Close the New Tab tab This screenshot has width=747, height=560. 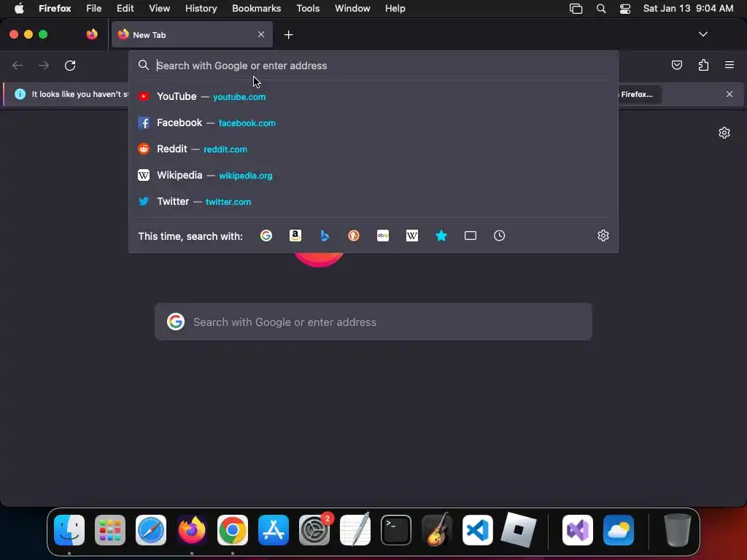(x=261, y=34)
